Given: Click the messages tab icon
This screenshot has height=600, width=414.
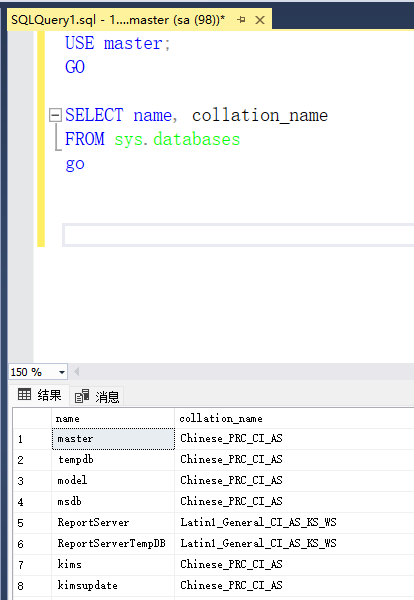Looking at the screenshot, I should 82,396.
